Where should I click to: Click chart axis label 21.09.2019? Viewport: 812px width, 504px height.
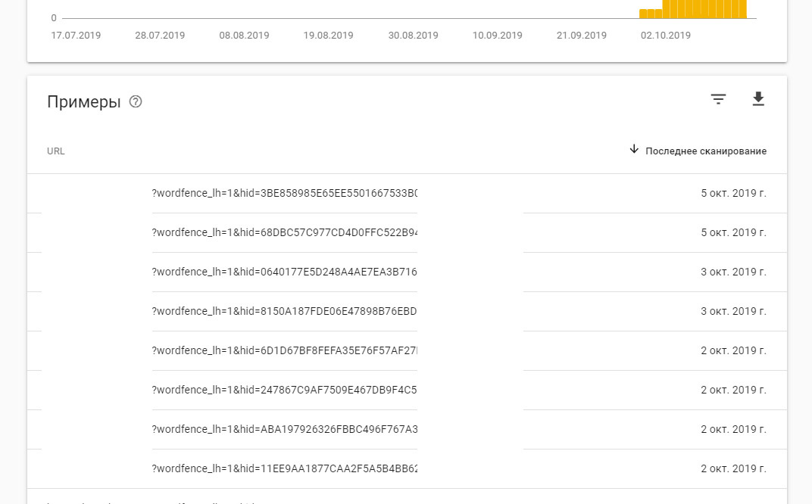tap(581, 35)
